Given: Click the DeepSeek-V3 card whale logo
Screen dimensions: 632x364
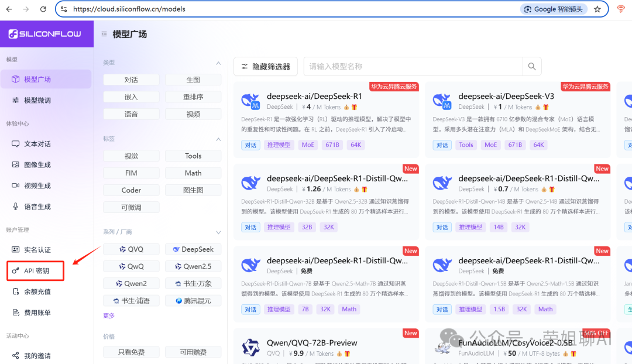Looking at the screenshot, I should tap(442, 101).
